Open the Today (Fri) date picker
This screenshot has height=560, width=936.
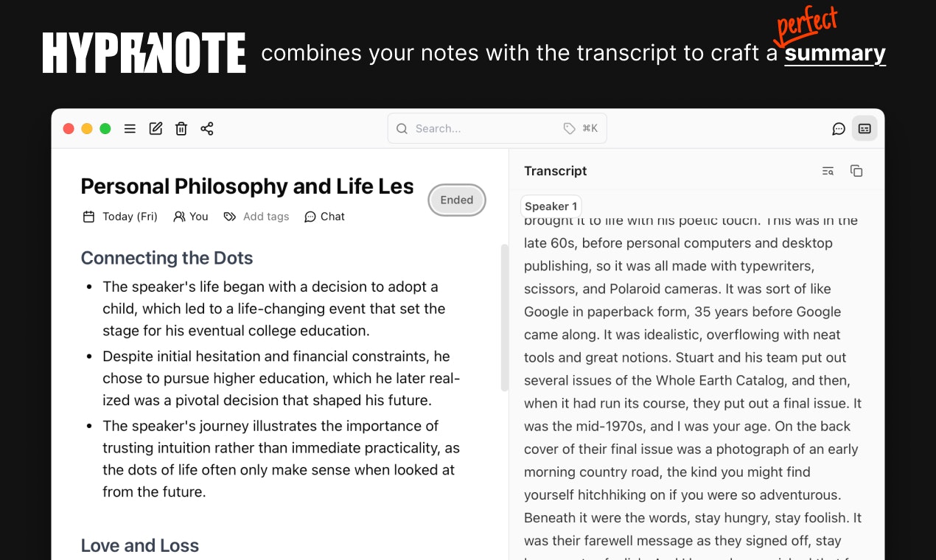(120, 217)
